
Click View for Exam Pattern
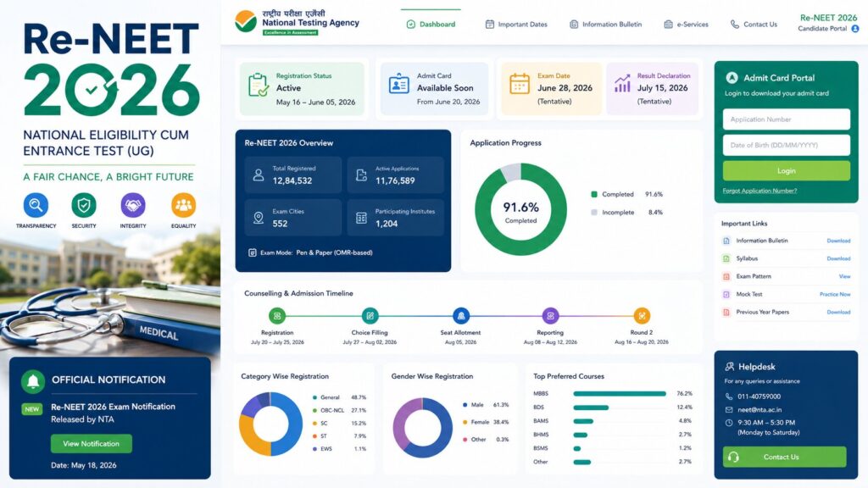845,276
